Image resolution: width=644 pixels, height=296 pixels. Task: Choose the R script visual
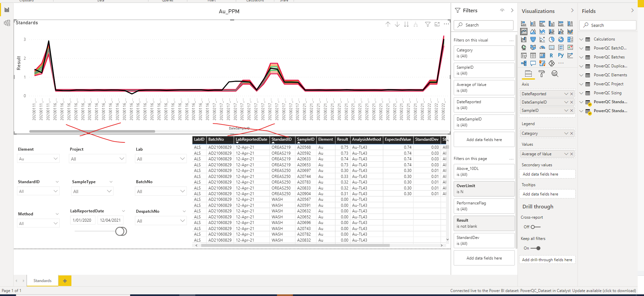coord(552,55)
